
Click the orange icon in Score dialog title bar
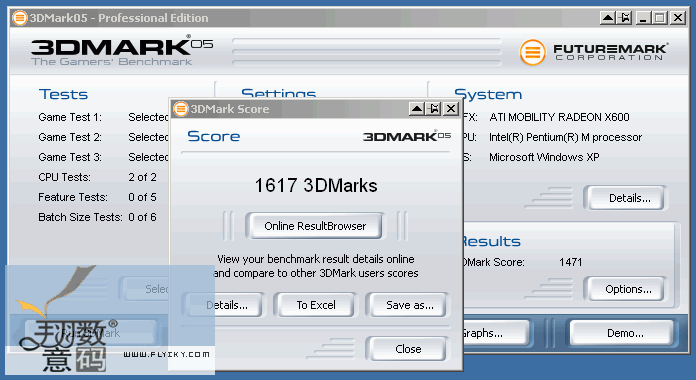[181, 109]
